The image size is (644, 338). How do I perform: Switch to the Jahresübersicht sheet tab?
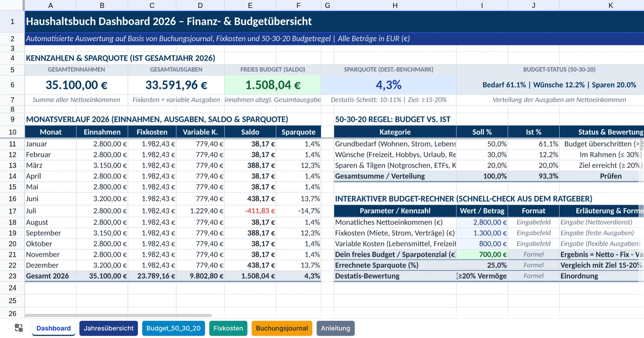pos(109,328)
